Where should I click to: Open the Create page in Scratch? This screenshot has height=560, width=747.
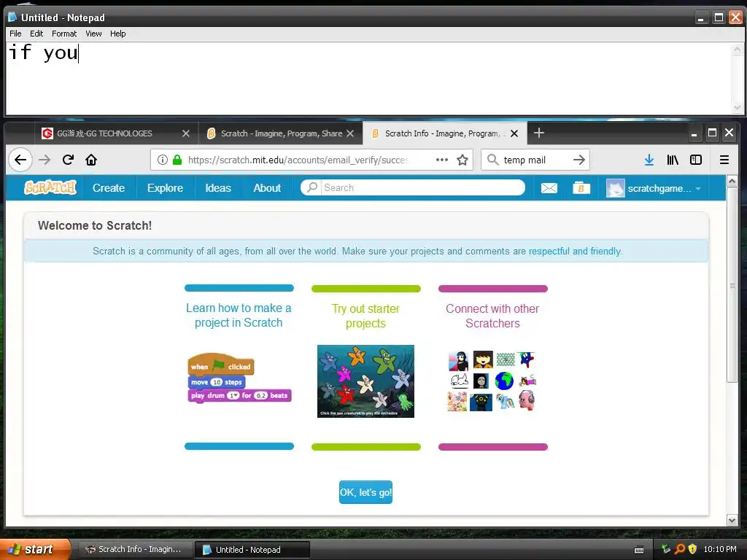pos(109,188)
